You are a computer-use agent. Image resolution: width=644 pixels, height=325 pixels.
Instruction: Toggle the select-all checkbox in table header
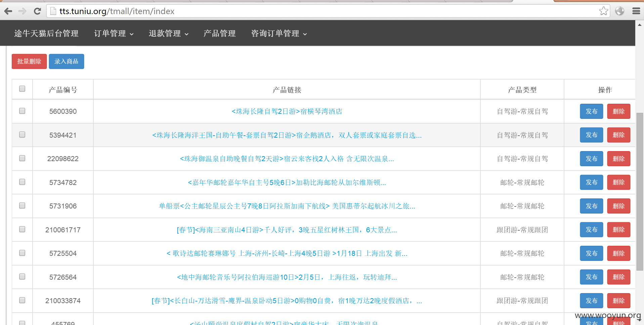click(x=22, y=89)
